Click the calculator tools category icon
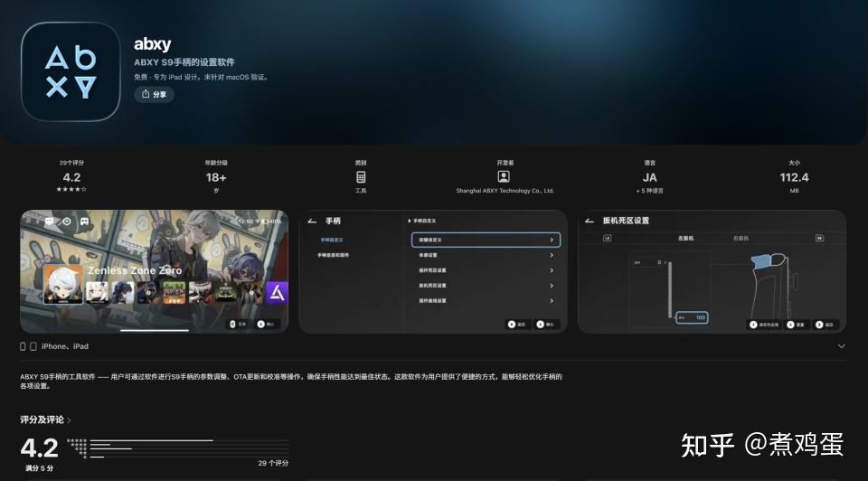The height and width of the screenshot is (481, 868). coord(361,177)
